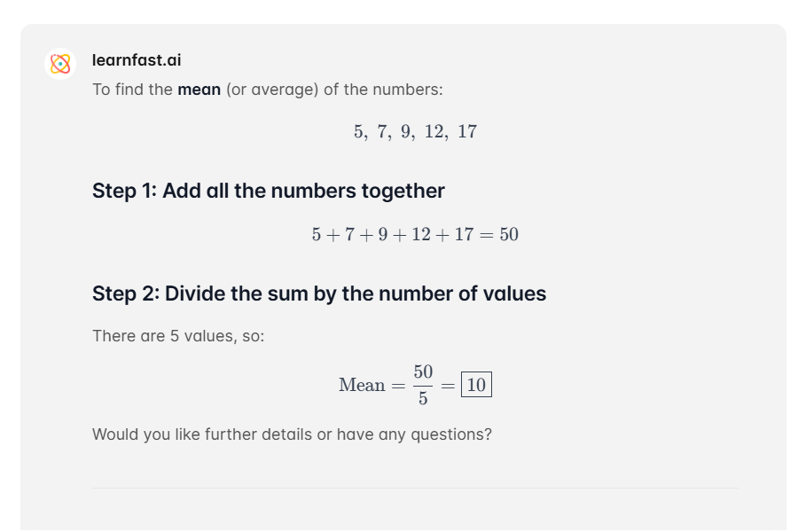The image size is (798, 532).
Task: Click the boxed answer 10
Action: tap(476, 384)
